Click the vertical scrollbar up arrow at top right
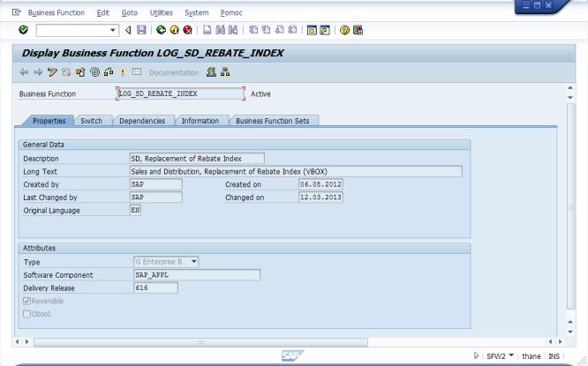Viewport: 588px width, 366px height. click(x=570, y=87)
